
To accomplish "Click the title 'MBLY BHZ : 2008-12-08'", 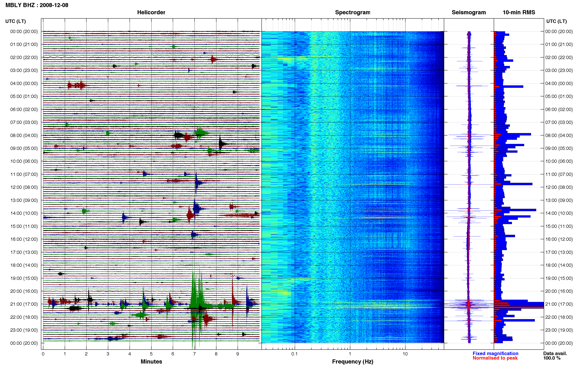I will pyautogui.click(x=37, y=5).
